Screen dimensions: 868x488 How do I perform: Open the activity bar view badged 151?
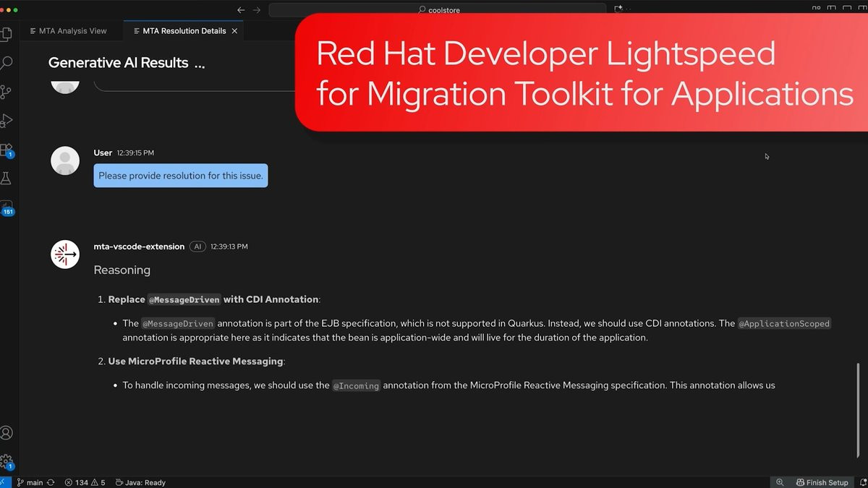pos(7,207)
